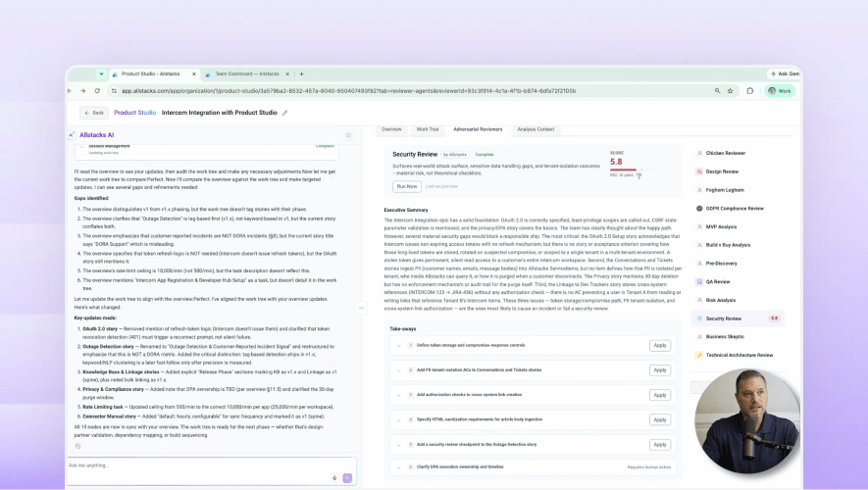
Task: Click GDPR Compliance Review dark circle icon
Action: (x=699, y=209)
